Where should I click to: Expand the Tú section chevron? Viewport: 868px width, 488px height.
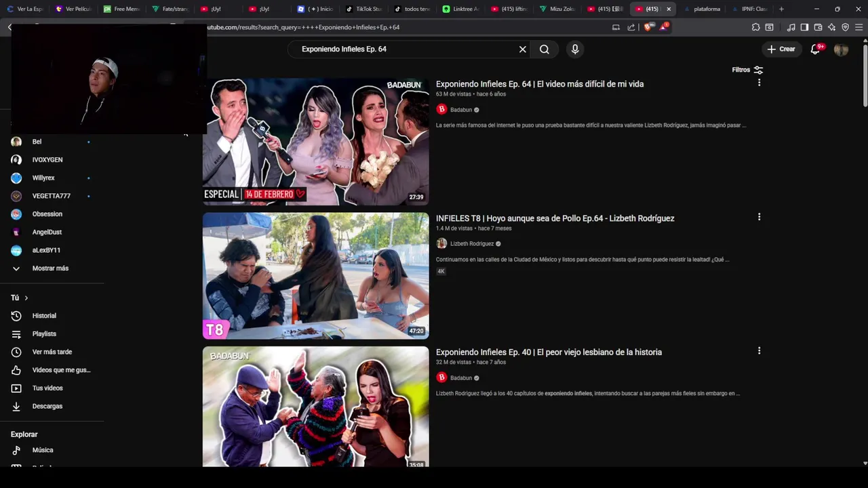pyautogui.click(x=26, y=298)
